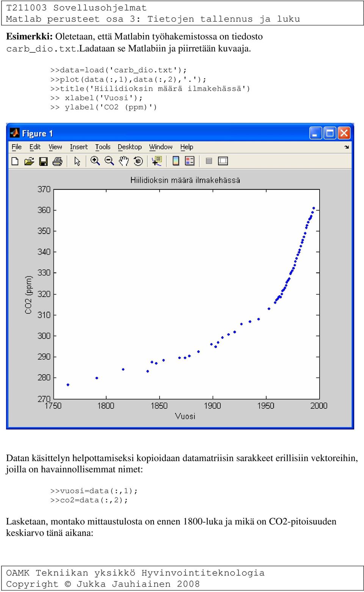Click the Show Plot Tools icon
This screenshot has height=592, width=364.
point(223,161)
